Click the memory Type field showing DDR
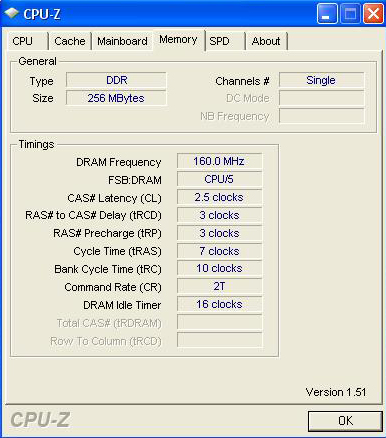 pyautogui.click(x=116, y=80)
